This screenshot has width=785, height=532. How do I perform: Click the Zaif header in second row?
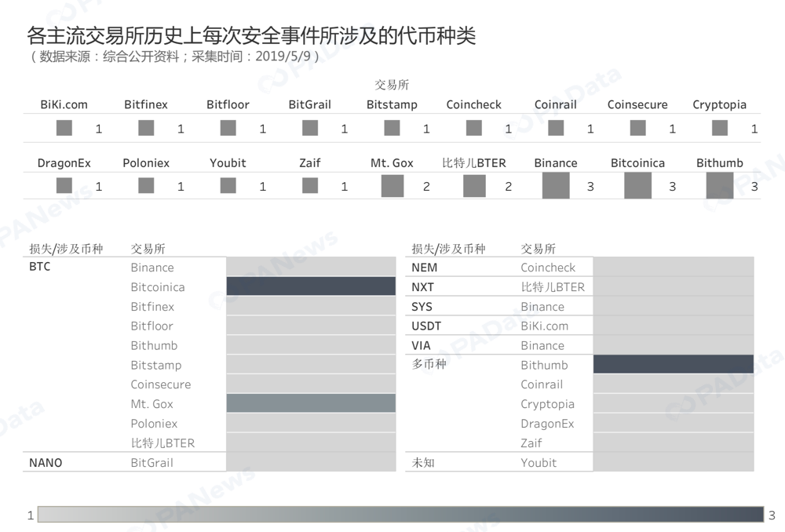coord(310,163)
